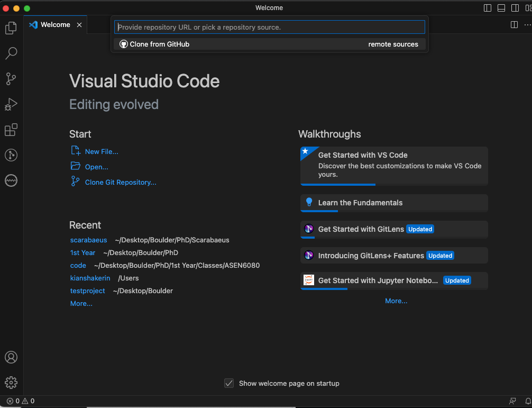Click the new file icon under Start
Viewport: 532px width, 408px height.
(x=75, y=151)
